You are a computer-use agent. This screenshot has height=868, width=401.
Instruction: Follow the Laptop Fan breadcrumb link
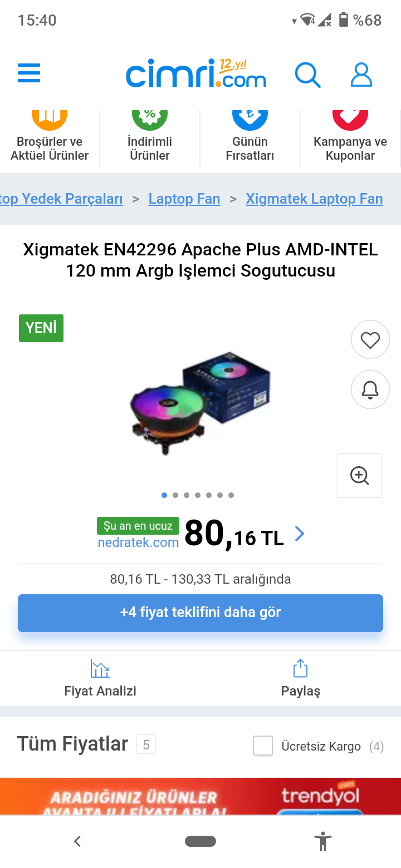coord(184,199)
